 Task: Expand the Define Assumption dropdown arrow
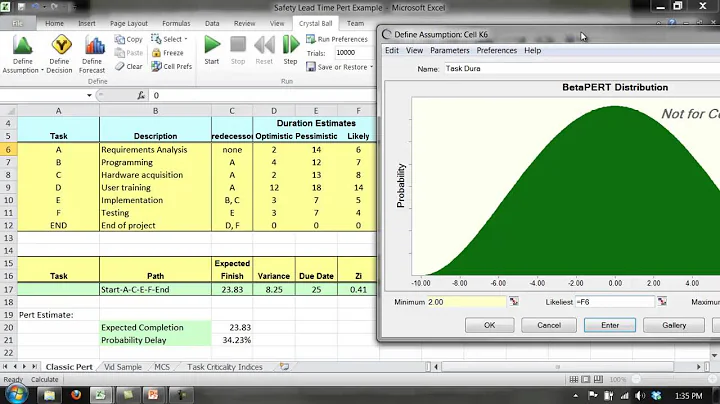tap(42, 71)
